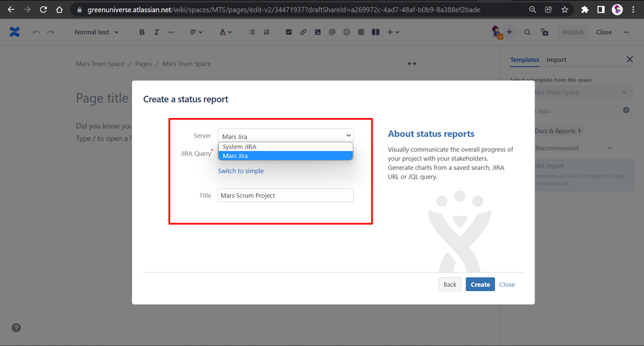Insert an @ mention

pyautogui.click(x=332, y=32)
